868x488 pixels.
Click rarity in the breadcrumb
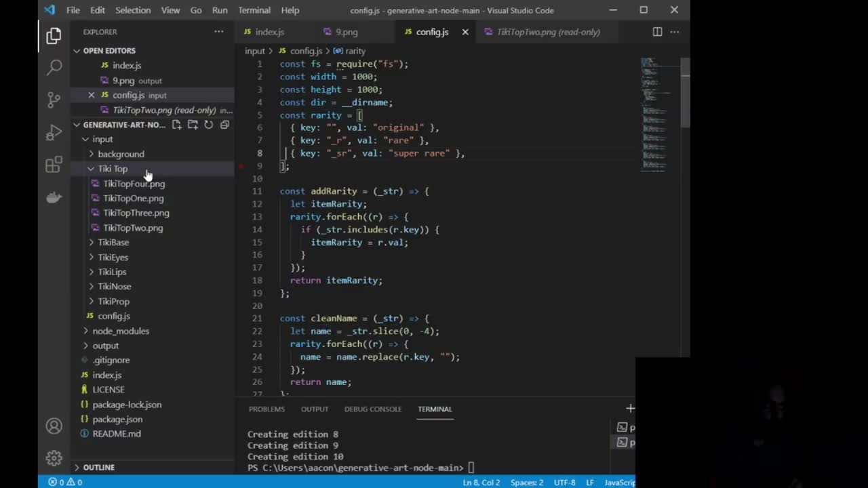355,51
